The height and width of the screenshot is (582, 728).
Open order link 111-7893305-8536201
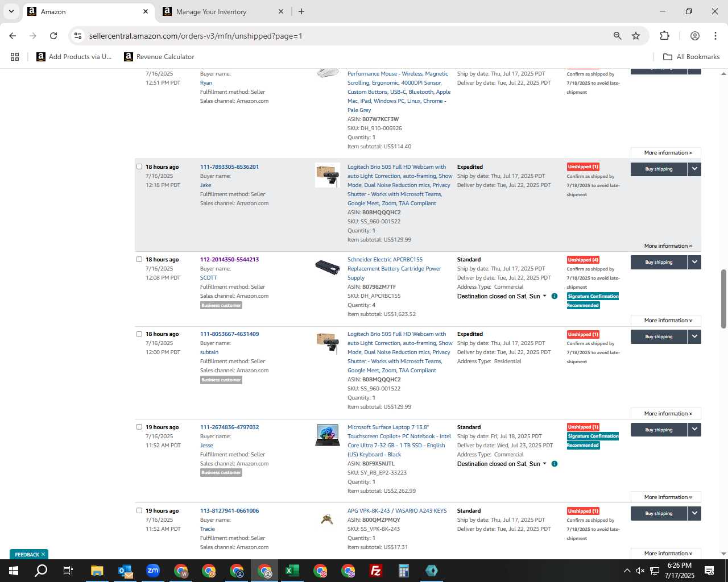tap(229, 167)
